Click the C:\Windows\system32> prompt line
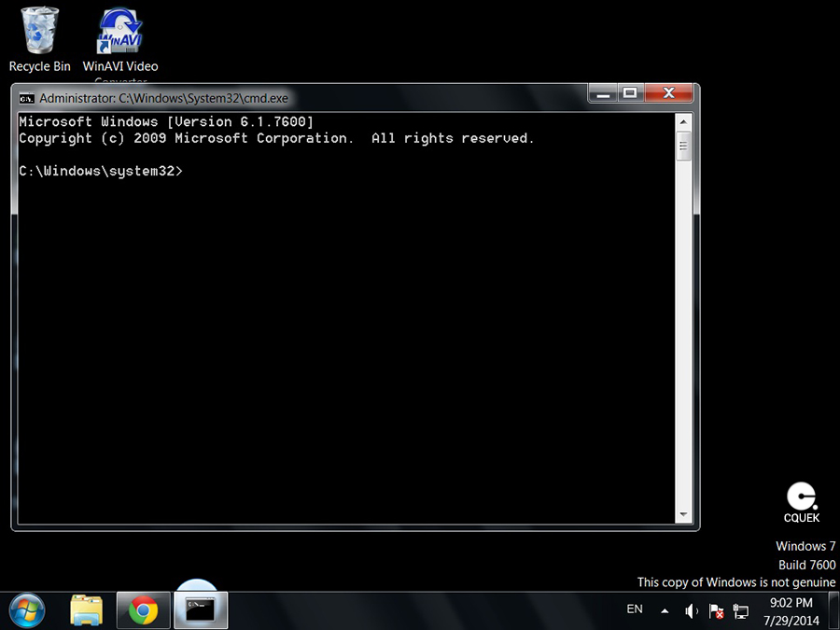Screen dimensions: 840x630 pos(101,172)
